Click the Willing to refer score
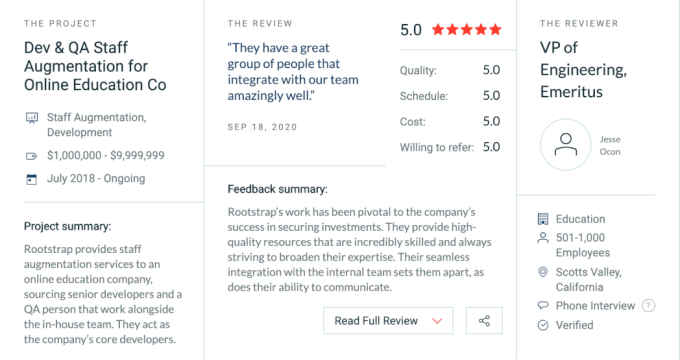The height and width of the screenshot is (360, 680). [x=492, y=147]
